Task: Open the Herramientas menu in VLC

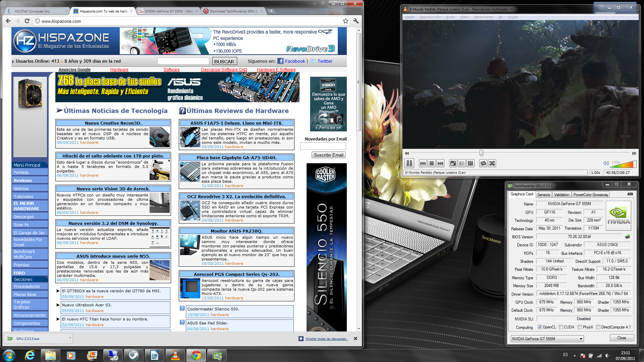Action: [x=483, y=17]
